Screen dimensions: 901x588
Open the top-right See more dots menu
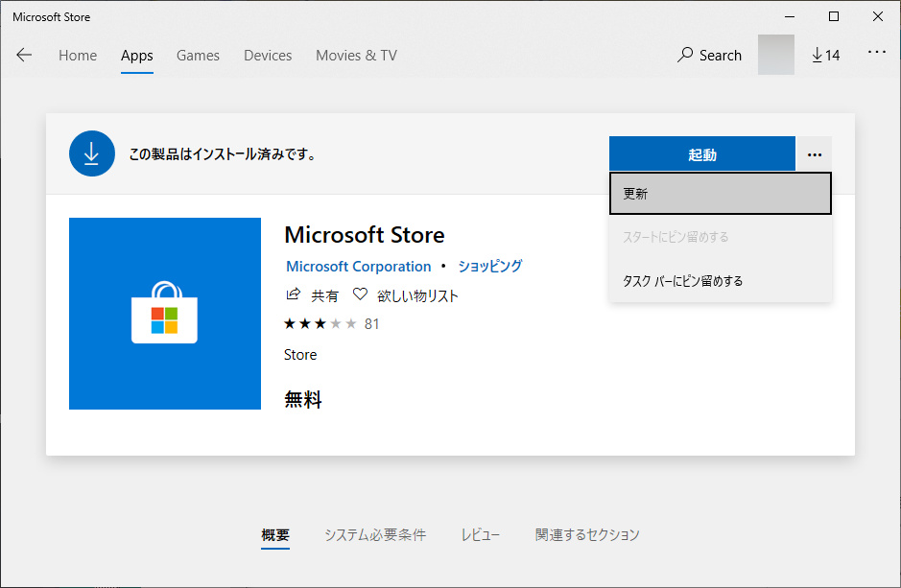pos(877,52)
